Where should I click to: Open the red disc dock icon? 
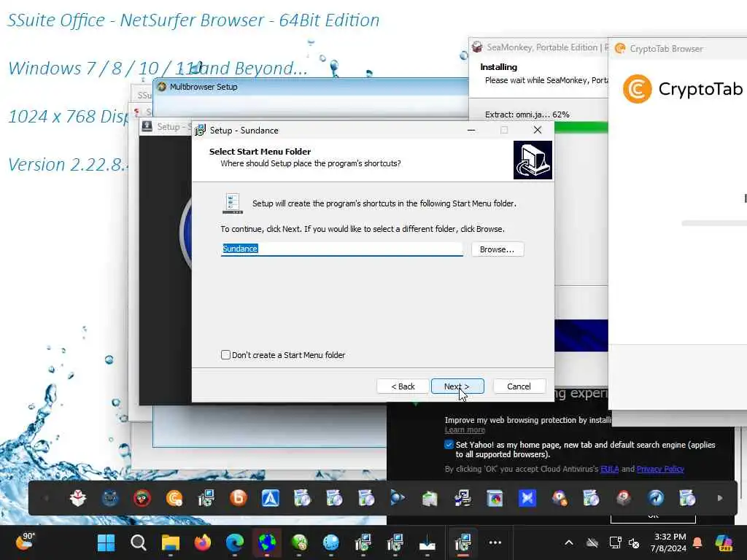(x=624, y=498)
